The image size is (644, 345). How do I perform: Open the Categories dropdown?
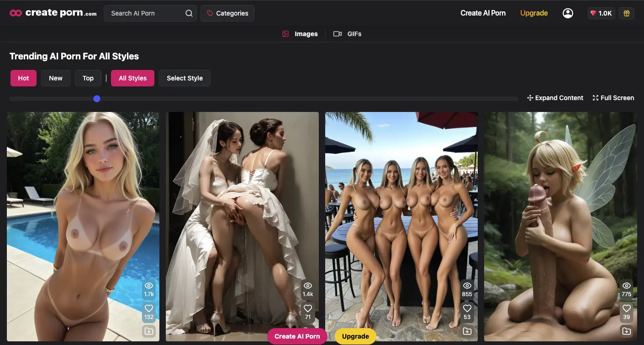pyautogui.click(x=227, y=13)
